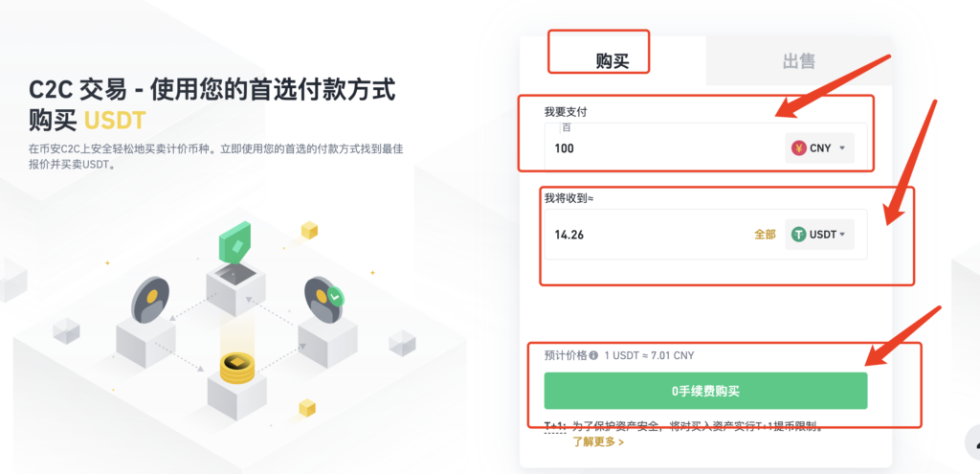The image size is (980, 474).
Task: Click the 0手续费购买 green button
Action: [x=705, y=391]
